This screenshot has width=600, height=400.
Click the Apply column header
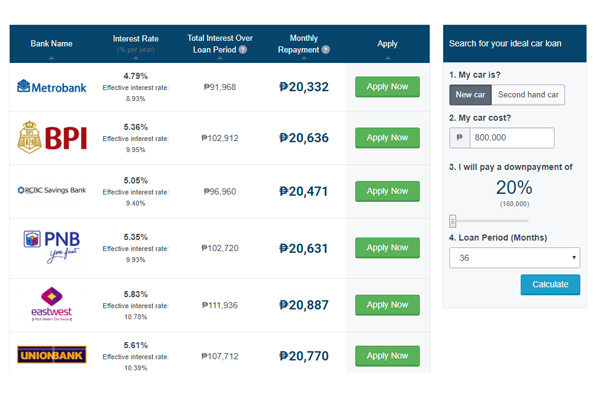click(387, 44)
